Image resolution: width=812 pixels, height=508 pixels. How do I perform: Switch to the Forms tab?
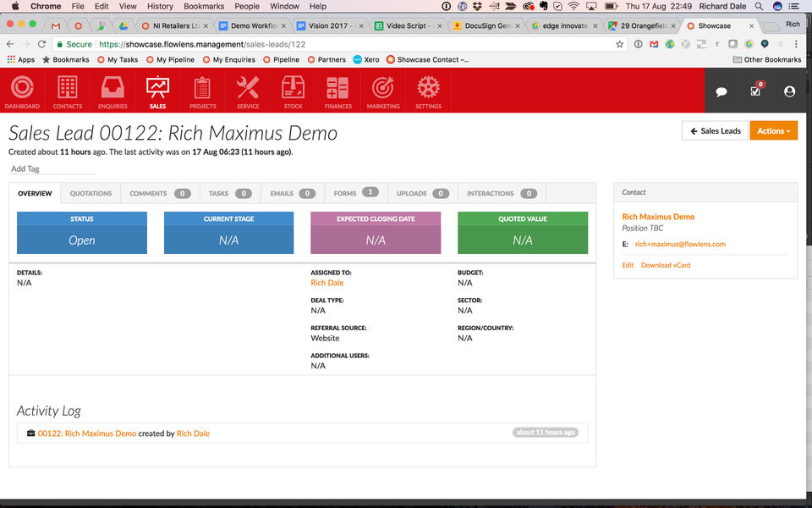pos(356,193)
